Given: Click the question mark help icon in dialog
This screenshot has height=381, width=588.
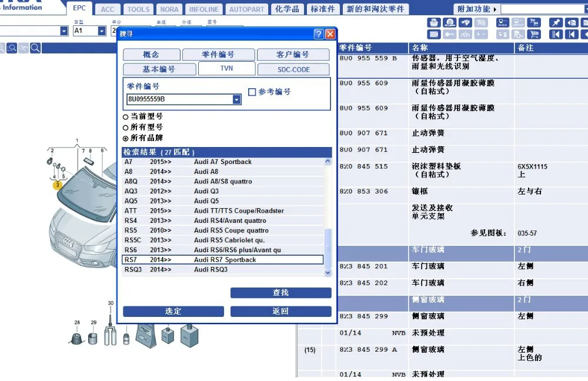Looking at the screenshot, I should (x=318, y=34).
